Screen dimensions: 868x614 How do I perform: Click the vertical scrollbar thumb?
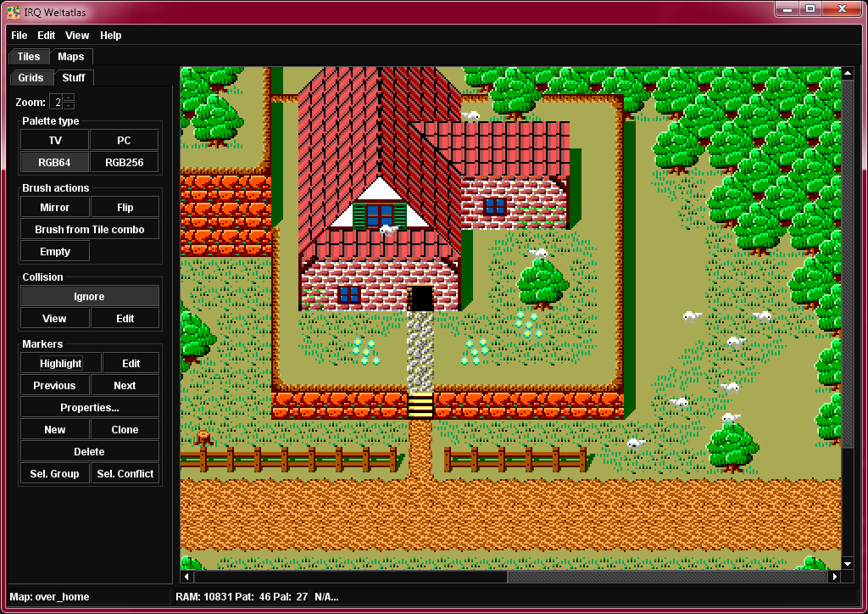coord(848,264)
